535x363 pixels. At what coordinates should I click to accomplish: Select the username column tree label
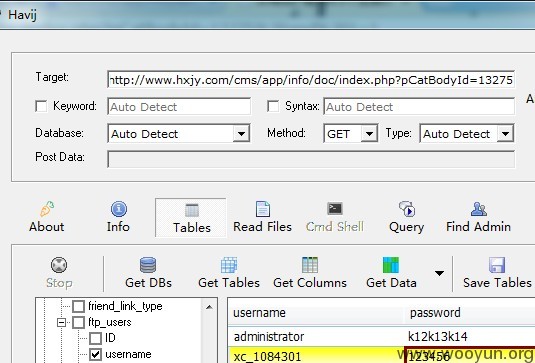coord(128,354)
